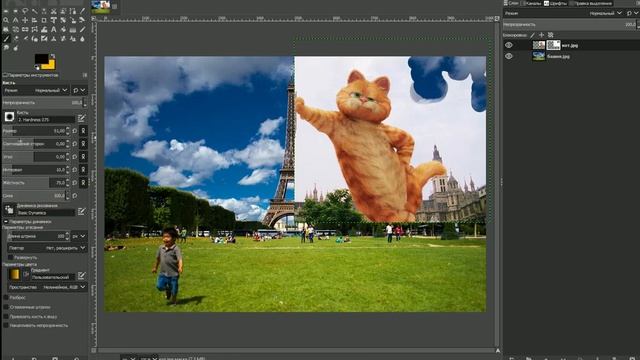The width and height of the screenshot is (640, 360).
Task: Select the open image tab thumbnail
Action: 101,6
